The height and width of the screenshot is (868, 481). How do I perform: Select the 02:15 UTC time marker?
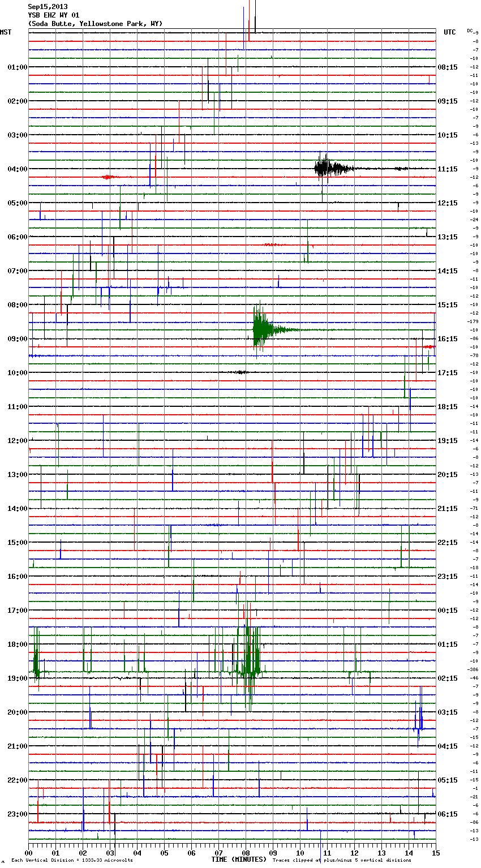[x=448, y=678]
